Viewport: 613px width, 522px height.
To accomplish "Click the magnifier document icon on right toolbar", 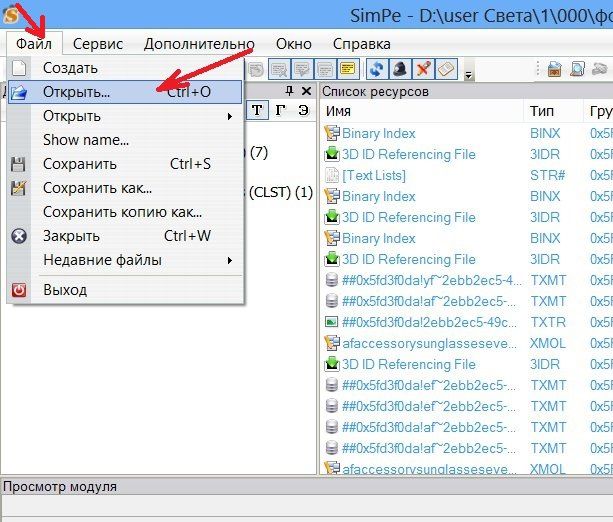I will [x=578, y=69].
